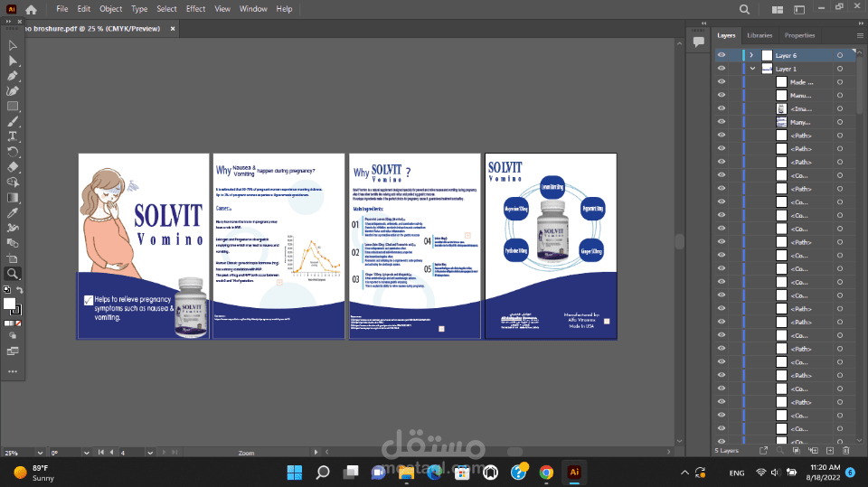Select the Pen tool
Screen dimensions: 868x487
(x=13, y=76)
